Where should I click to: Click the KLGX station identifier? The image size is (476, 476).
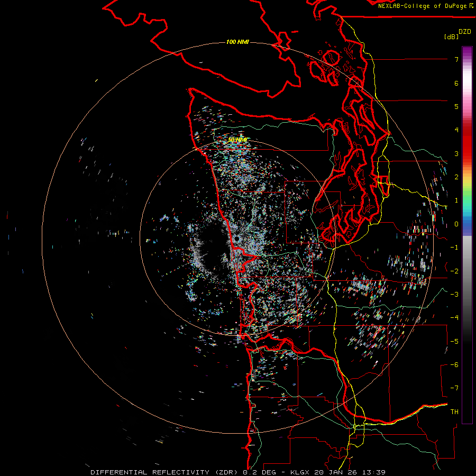click(300, 472)
